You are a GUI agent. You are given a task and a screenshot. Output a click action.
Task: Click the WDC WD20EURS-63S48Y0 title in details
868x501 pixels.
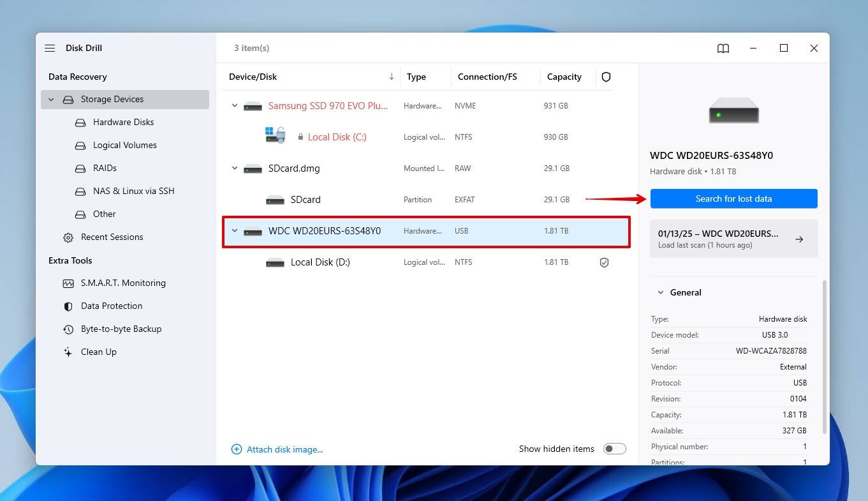pos(711,156)
